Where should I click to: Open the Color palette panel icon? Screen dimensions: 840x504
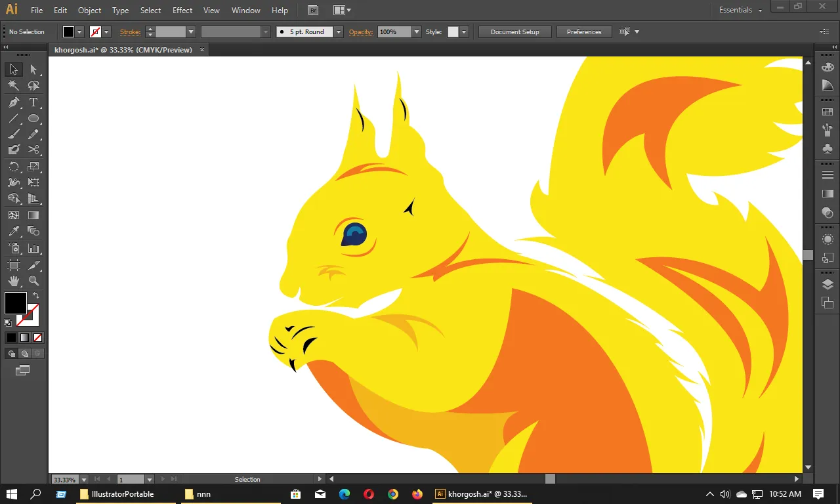(828, 68)
